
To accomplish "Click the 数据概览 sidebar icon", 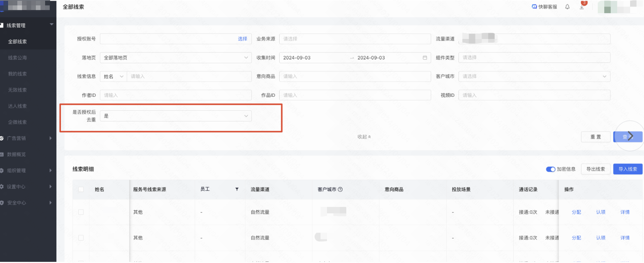I will pos(2,154).
